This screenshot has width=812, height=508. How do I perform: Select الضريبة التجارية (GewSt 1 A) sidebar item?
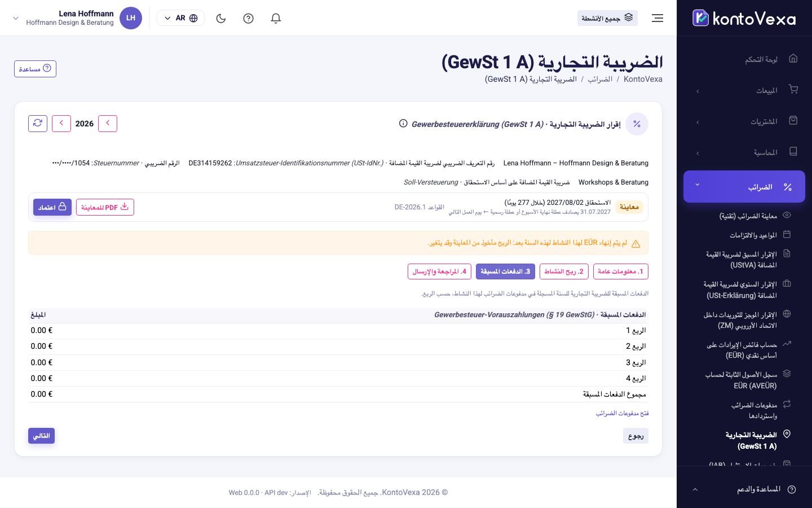744,440
